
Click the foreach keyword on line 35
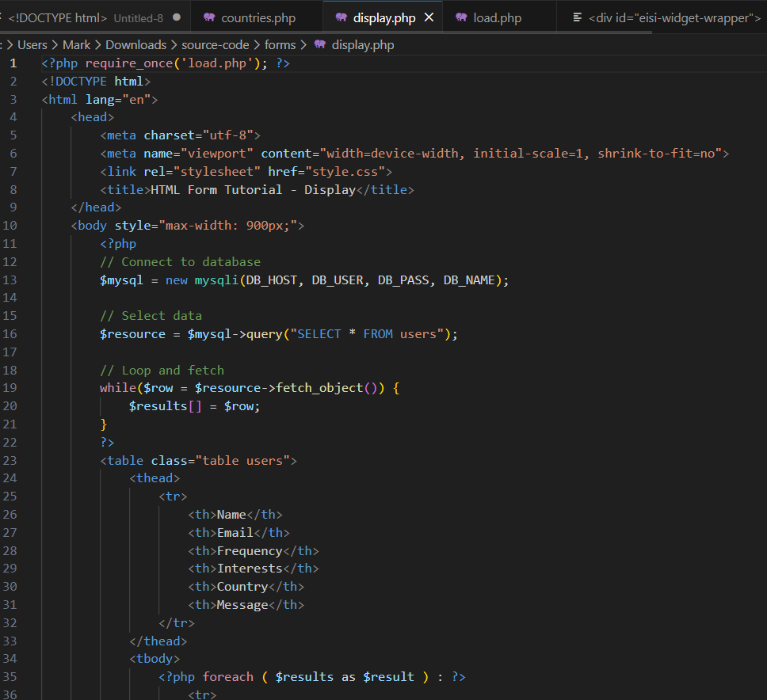click(x=228, y=676)
